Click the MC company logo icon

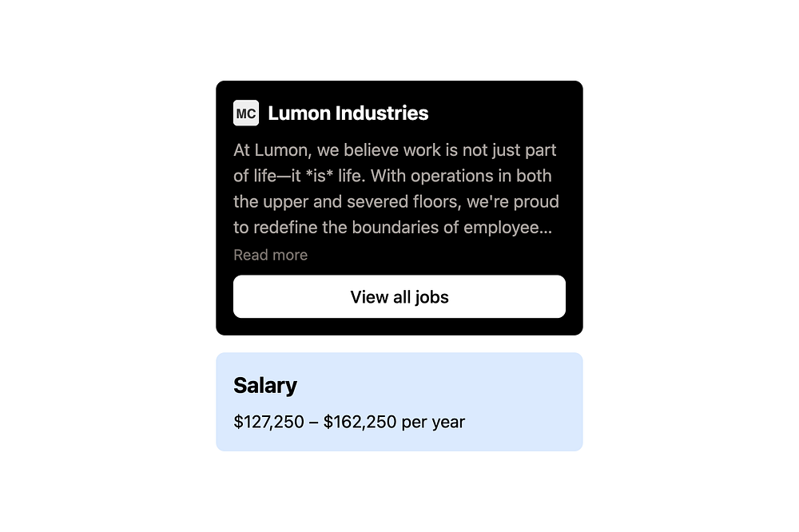coord(246,113)
